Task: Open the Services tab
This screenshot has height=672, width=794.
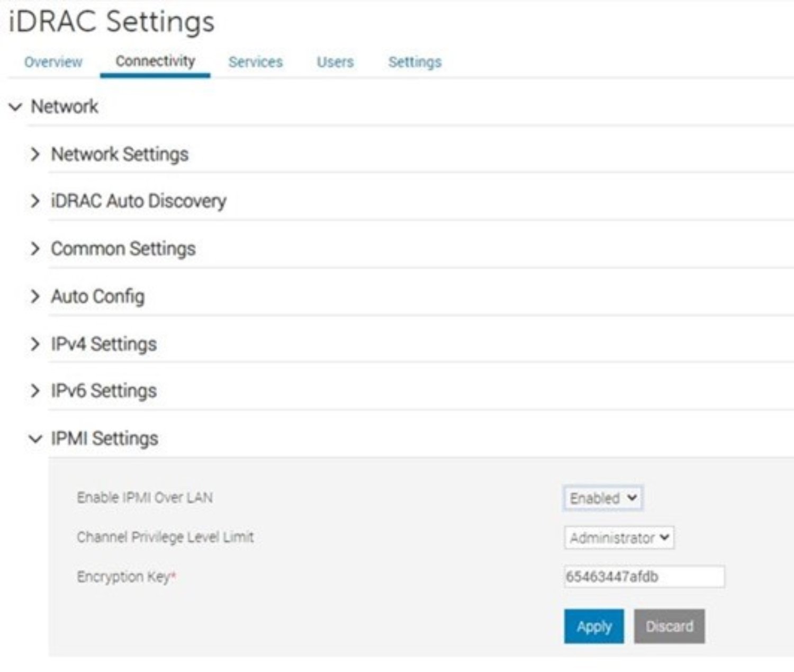Action: pyautogui.click(x=255, y=62)
